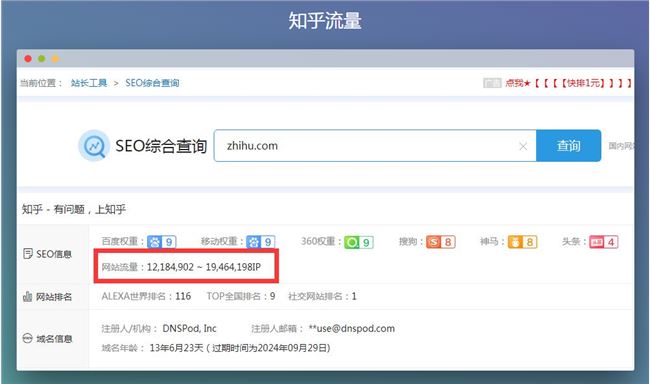Click the 域名信息 row label

[x=54, y=339]
